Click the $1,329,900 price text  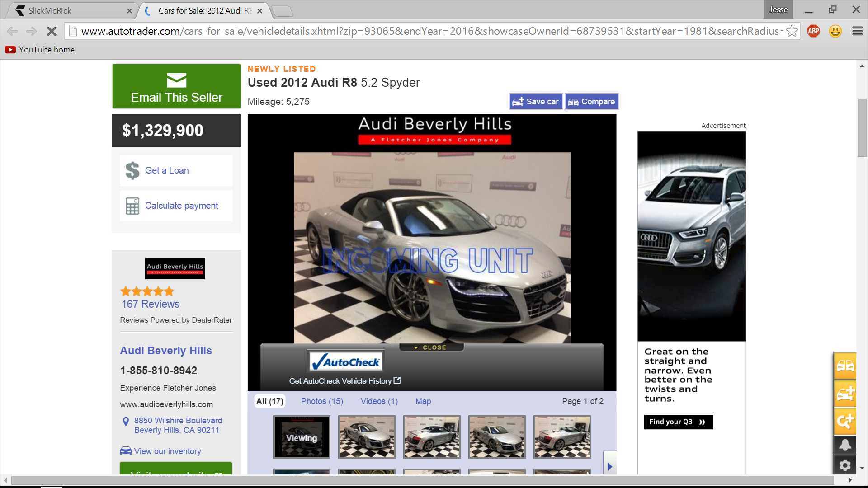(x=162, y=131)
